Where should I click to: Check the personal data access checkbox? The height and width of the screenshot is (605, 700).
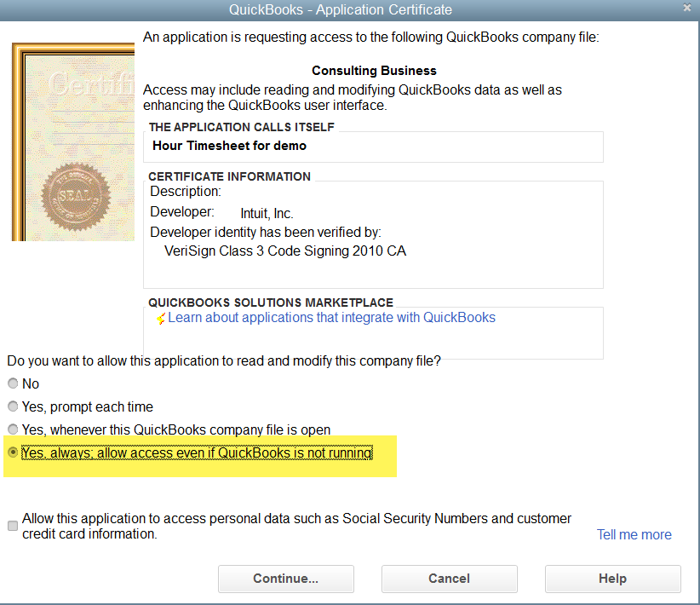pos(13,525)
